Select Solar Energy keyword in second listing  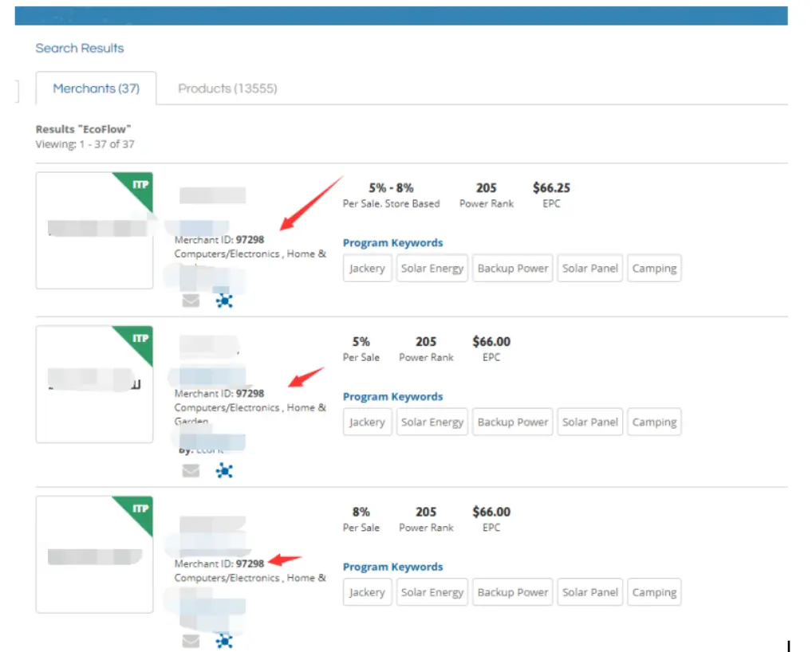tap(432, 422)
